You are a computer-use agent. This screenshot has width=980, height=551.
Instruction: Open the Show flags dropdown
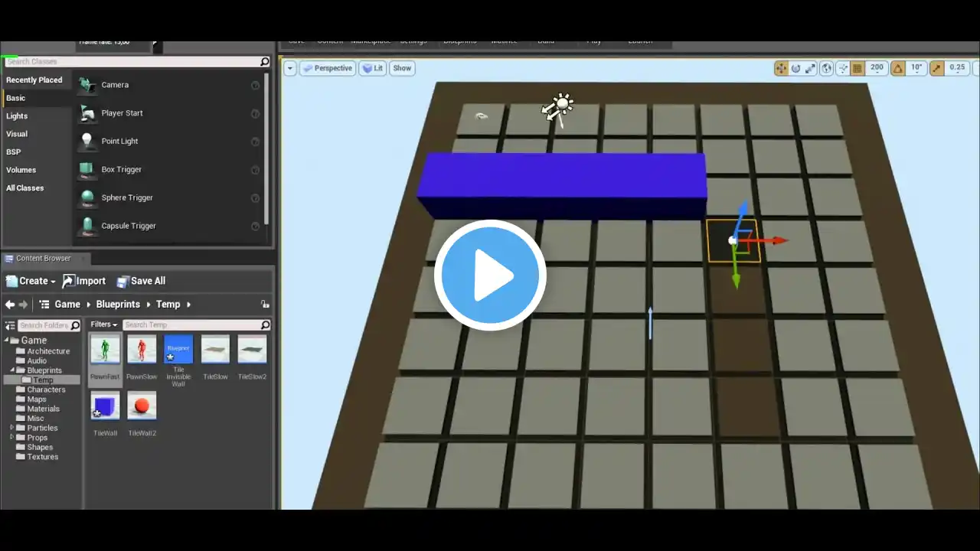[402, 68]
